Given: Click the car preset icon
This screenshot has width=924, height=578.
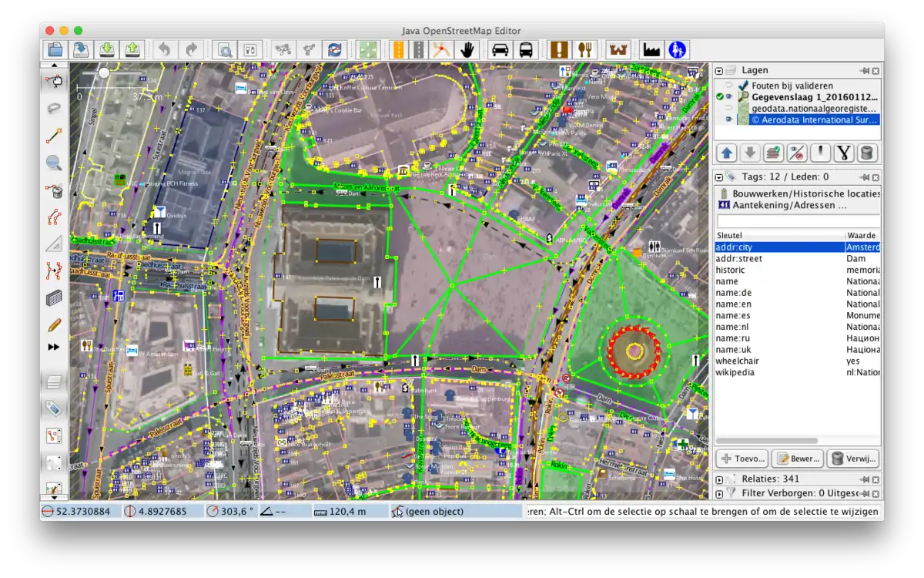Looking at the screenshot, I should pos(500,50).
